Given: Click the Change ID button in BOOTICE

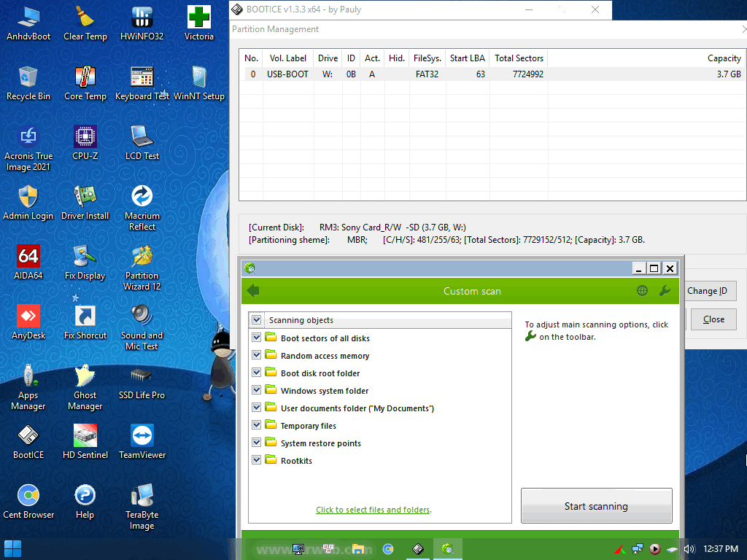Looking at the screenshot, I should click(x=710, y=291).
